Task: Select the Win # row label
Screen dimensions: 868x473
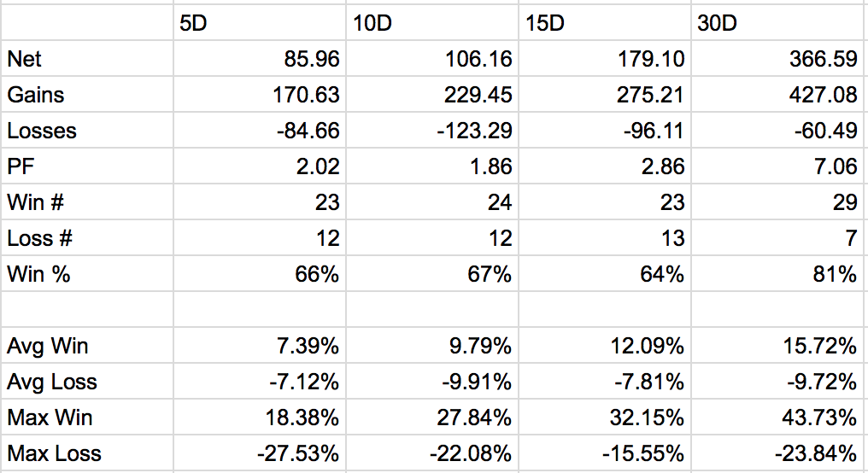Action: click(x=87, y=202)
